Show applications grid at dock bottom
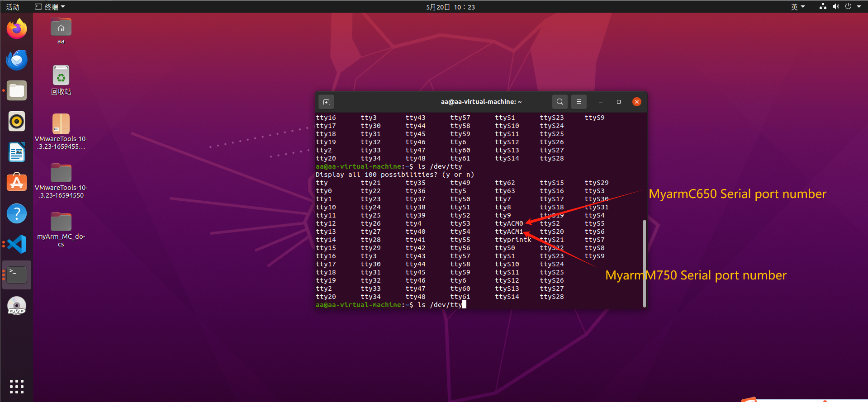This screenshot has width=868, height=402. pos(17,387)
